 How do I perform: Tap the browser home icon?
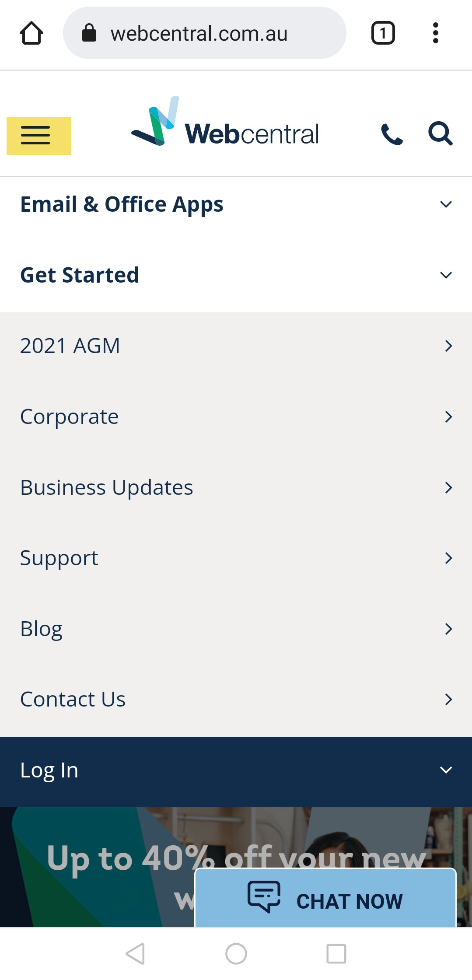click(31, 33)
